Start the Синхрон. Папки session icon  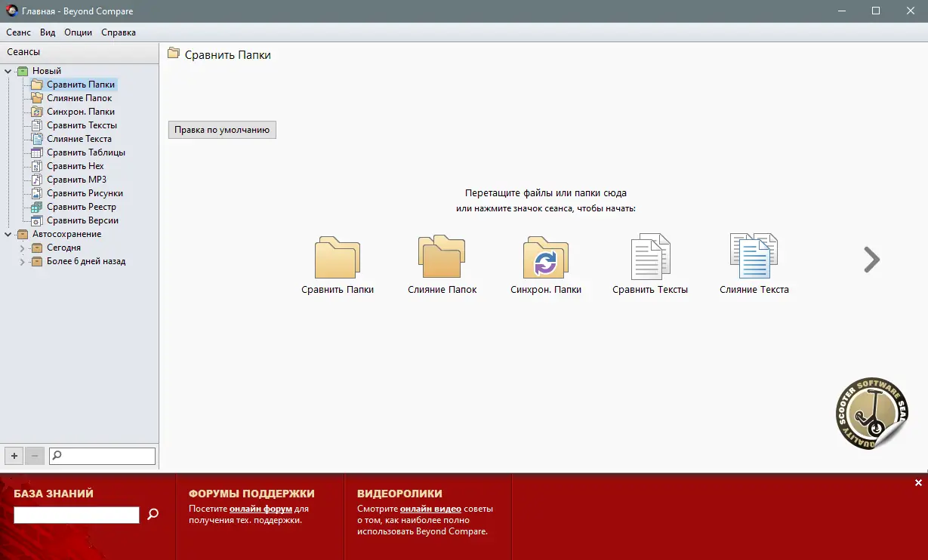(546, 257)
